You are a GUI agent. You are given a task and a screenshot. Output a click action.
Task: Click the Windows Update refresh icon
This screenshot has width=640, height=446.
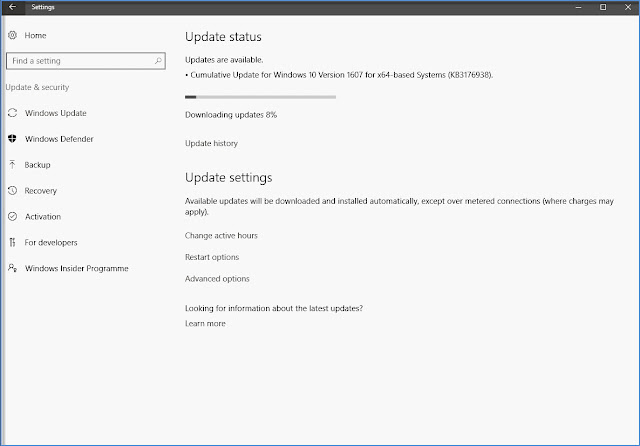[x=12, y=113]
